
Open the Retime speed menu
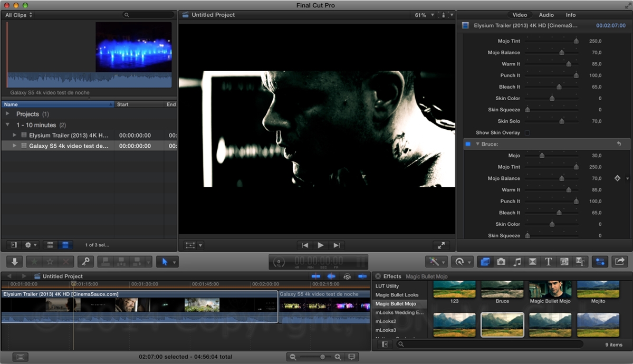point(462,261)
